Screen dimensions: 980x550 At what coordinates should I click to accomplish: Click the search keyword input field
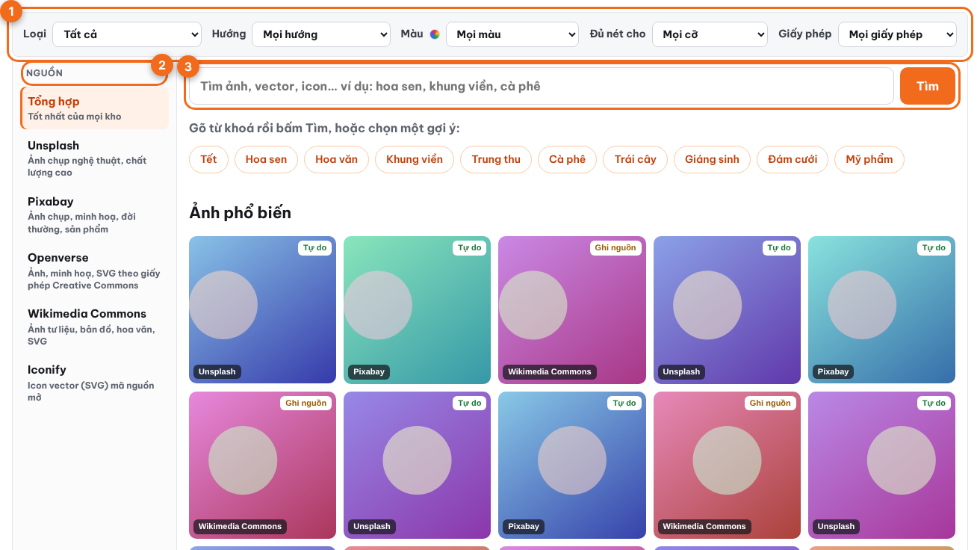pyautogui.click(x=542, y=86)
